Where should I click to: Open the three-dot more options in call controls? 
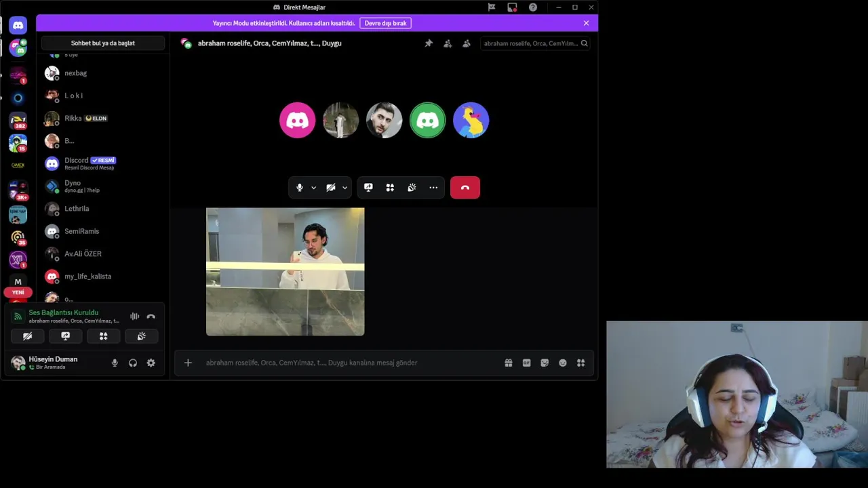pyautogui.click(x=433, y=188)
